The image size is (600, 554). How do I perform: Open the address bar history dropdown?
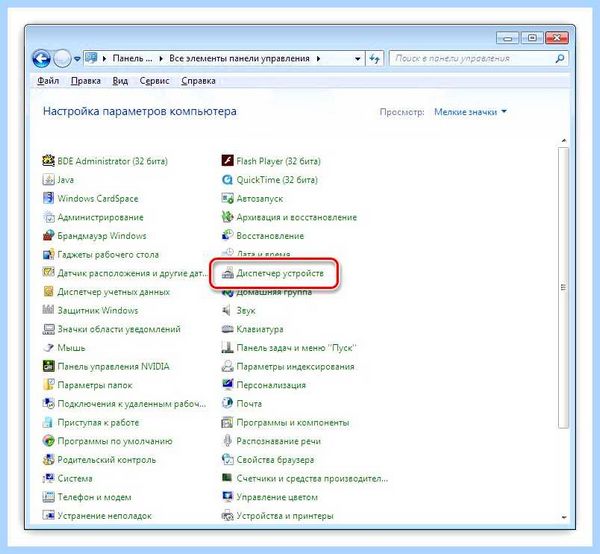[357, 59]
